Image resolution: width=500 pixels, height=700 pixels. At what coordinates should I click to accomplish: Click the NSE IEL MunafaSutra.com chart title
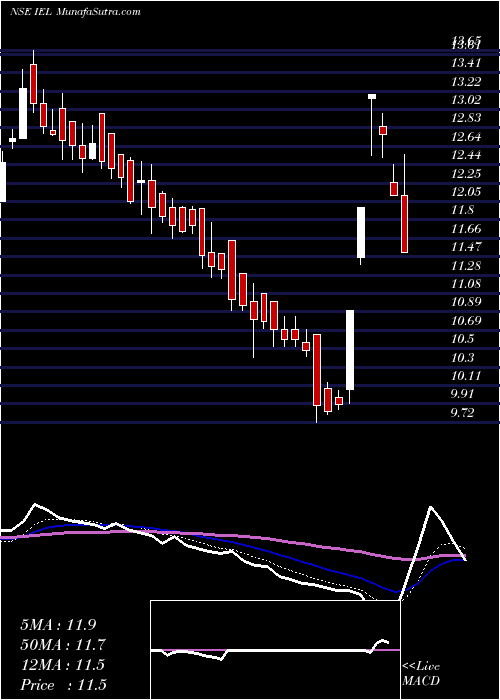pos(75,12)
